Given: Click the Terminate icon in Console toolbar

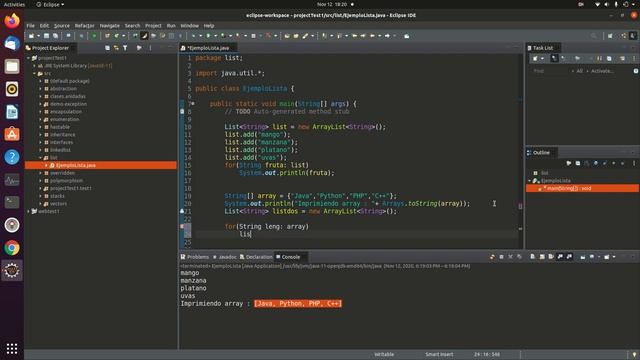Looking at the screenshot, I should (x=501, y=257).
